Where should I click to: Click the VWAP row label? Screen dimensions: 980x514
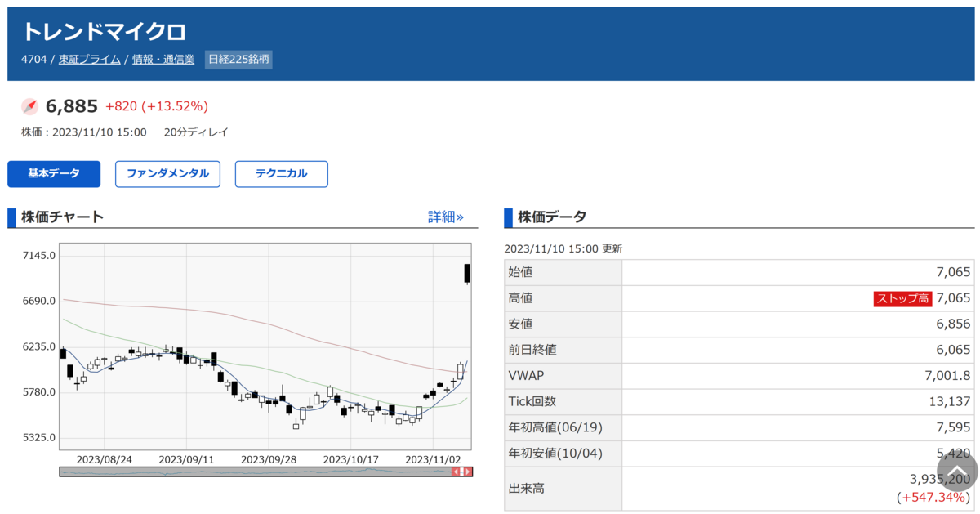tap(526, 376)
